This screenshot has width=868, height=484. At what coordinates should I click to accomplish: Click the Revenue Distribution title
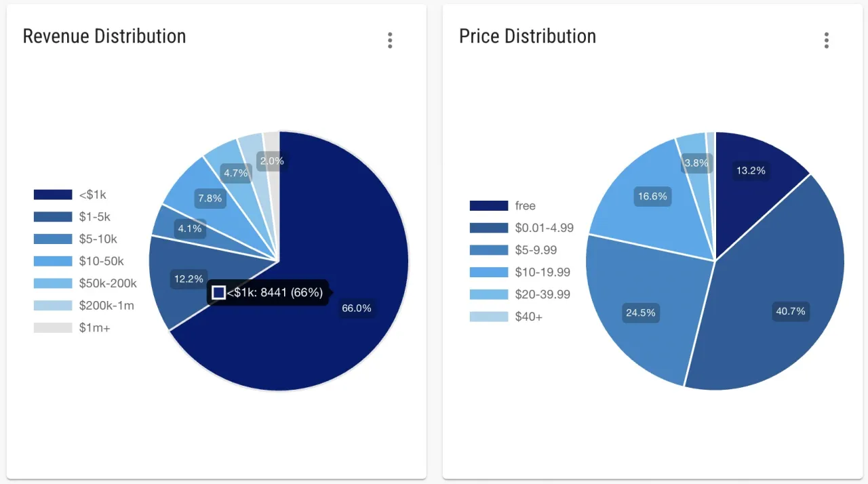point(104,36)
